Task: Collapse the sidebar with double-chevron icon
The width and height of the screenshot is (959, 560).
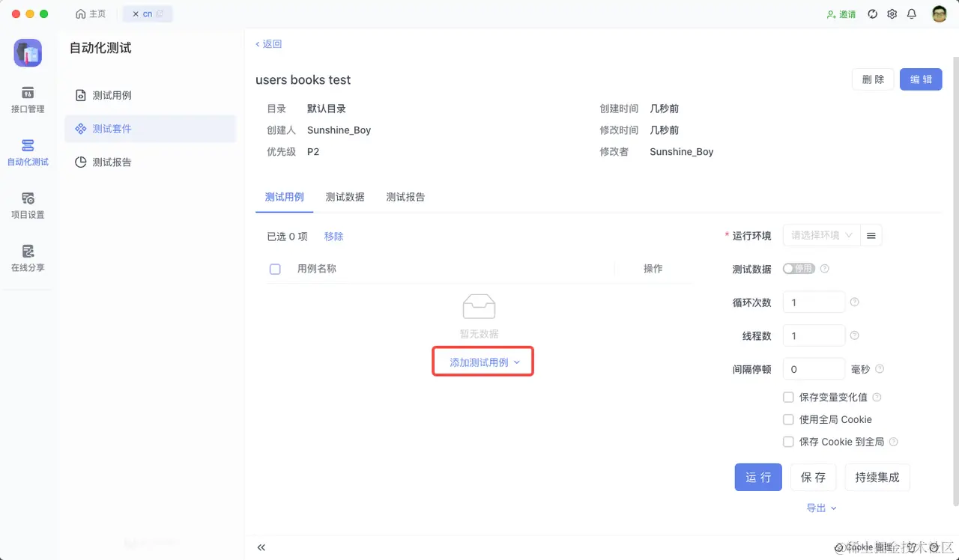Action: (x=261, y=547)
